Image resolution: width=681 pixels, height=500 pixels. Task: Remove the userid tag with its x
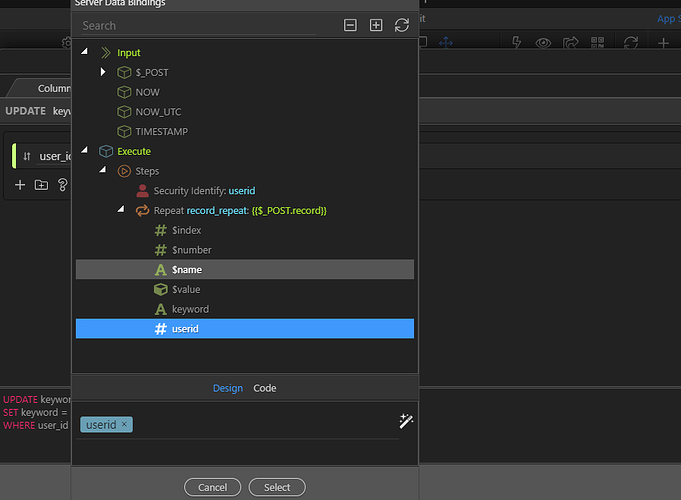click(x=124, y=425)
